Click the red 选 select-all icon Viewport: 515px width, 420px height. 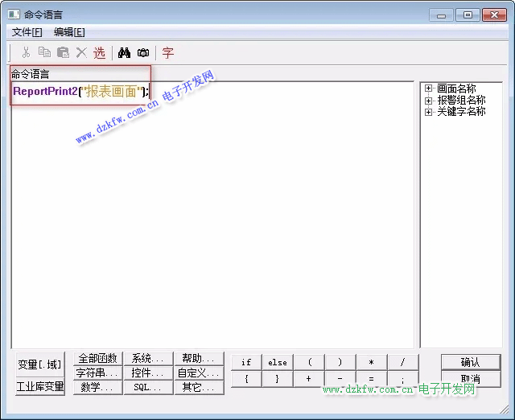pyautogui.click(x=99, y=52)
